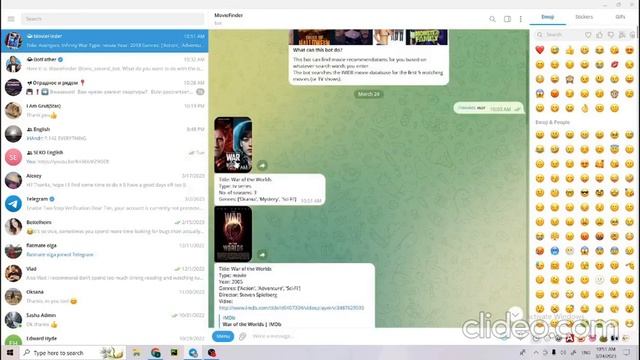Switch to the GIFs tab
Image resolution: width=640 pixels, height=360 pixels.
click(620, 17)
